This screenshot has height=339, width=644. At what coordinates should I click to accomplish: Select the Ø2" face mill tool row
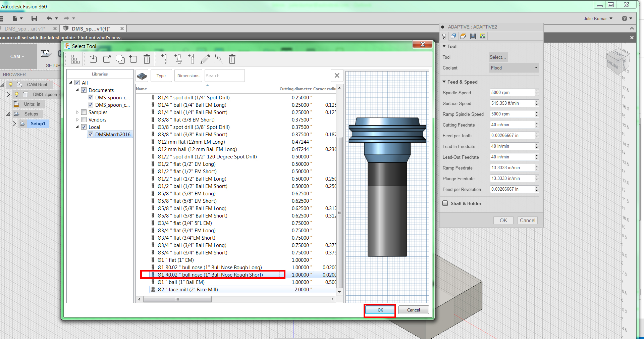pyautogui.click(x=243, y=289)
